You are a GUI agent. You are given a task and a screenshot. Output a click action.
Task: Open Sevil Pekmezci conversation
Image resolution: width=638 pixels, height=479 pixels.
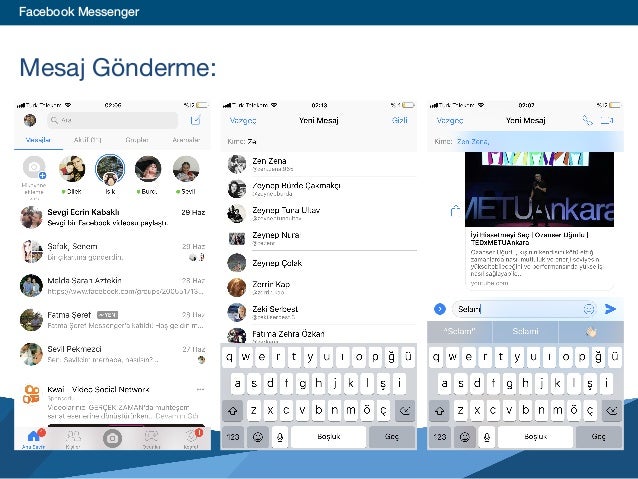coord(112,354)
